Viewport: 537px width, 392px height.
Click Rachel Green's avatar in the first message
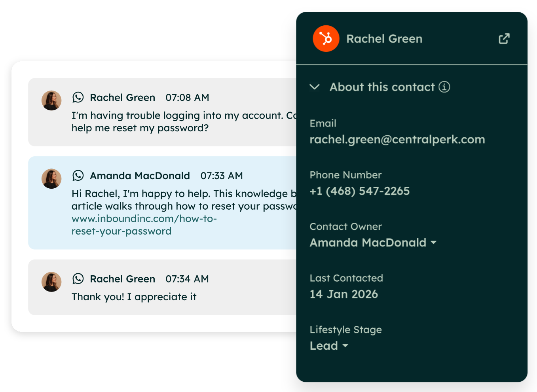coord(51,100)
